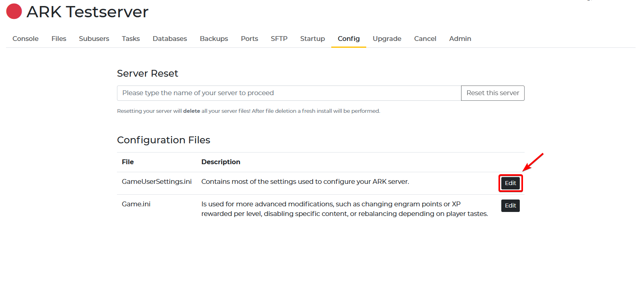This screenshot has width=644, height=281.
Task: Switch to the Files tab
Action: tap(59, 39)
